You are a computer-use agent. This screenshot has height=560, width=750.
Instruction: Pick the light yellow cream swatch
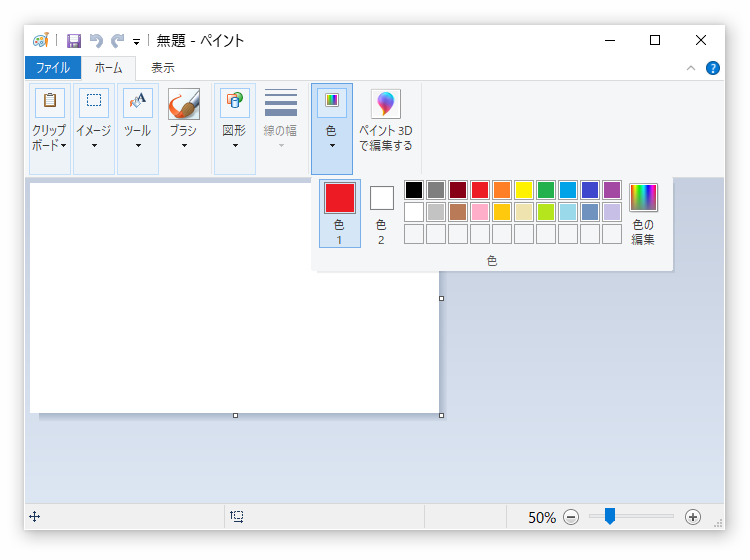[524, 212]
